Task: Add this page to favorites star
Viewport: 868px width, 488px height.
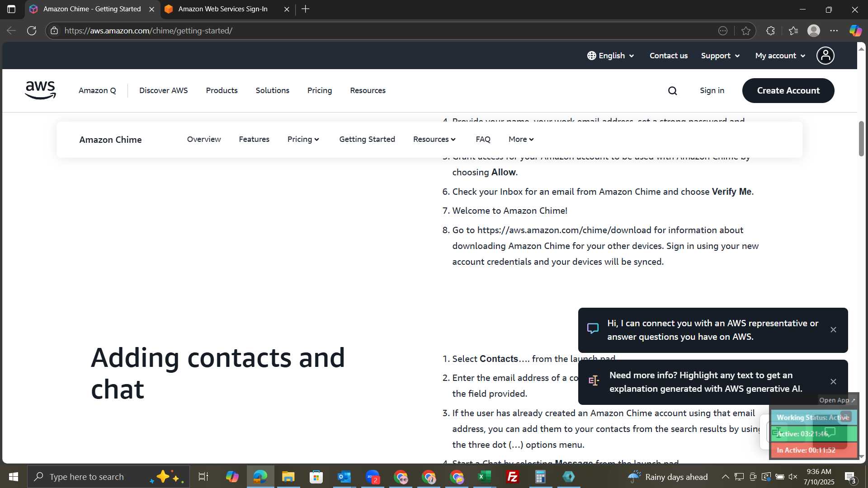Action: pos(746,31)
